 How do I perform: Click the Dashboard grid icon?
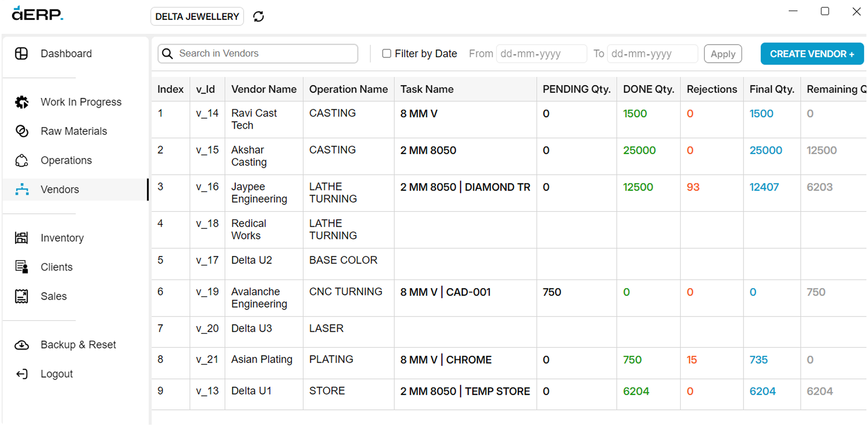pyautogui.click(x=21, y=53)
